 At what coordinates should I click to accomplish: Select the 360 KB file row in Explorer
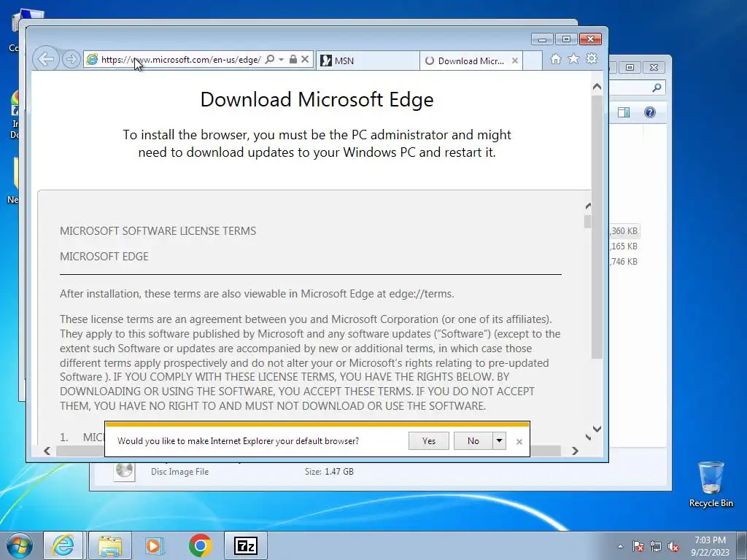click(x=624, y=231)
